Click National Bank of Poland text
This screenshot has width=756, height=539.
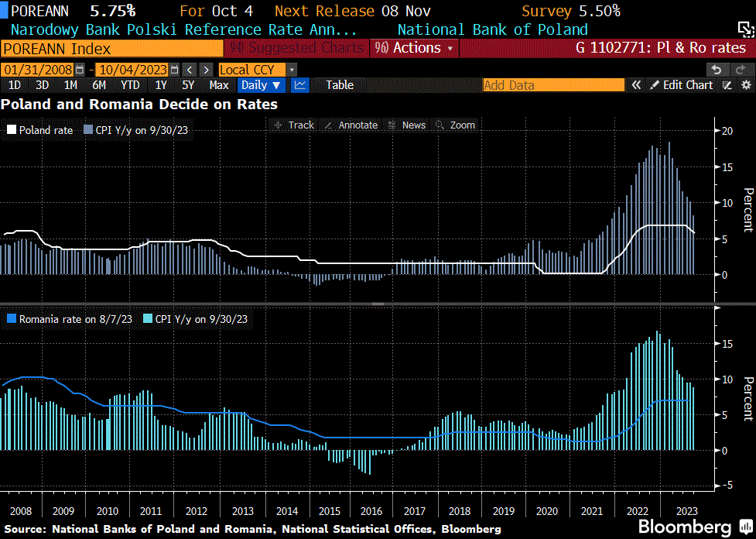coord(493,30)
